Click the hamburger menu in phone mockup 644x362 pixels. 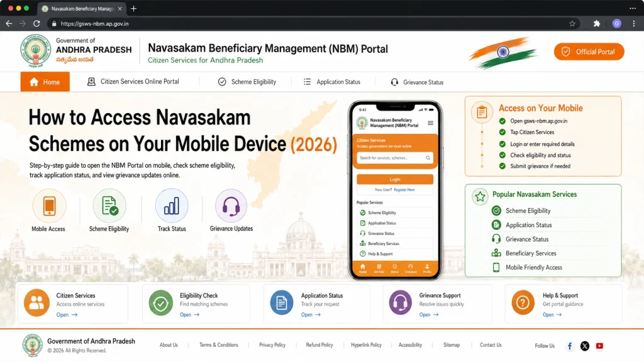(430, 123)
